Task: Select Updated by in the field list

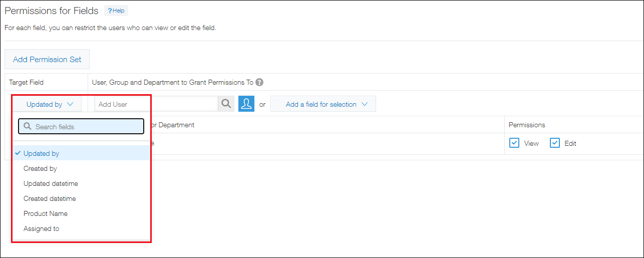Action: [x=41, y=153]
